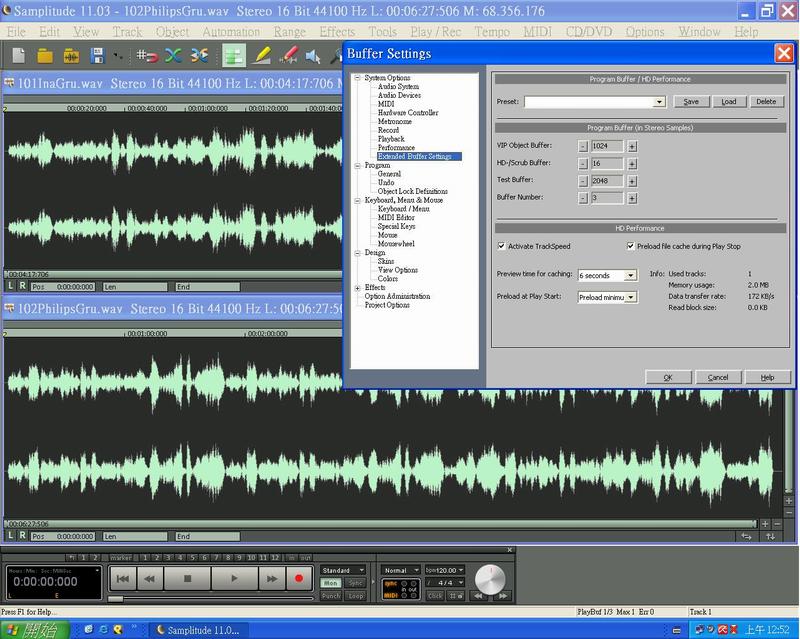Click the scrub wheel right arrow button

tap(503, 596)
